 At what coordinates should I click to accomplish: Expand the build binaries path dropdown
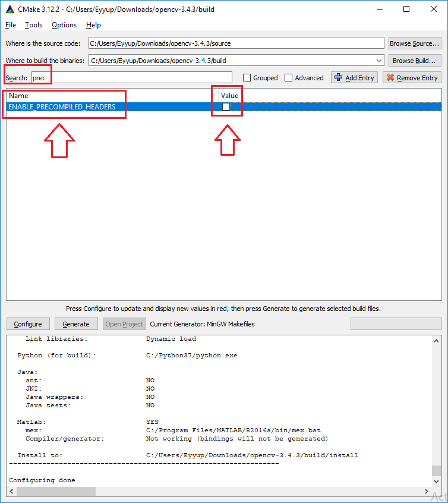(x=378, y=61)
